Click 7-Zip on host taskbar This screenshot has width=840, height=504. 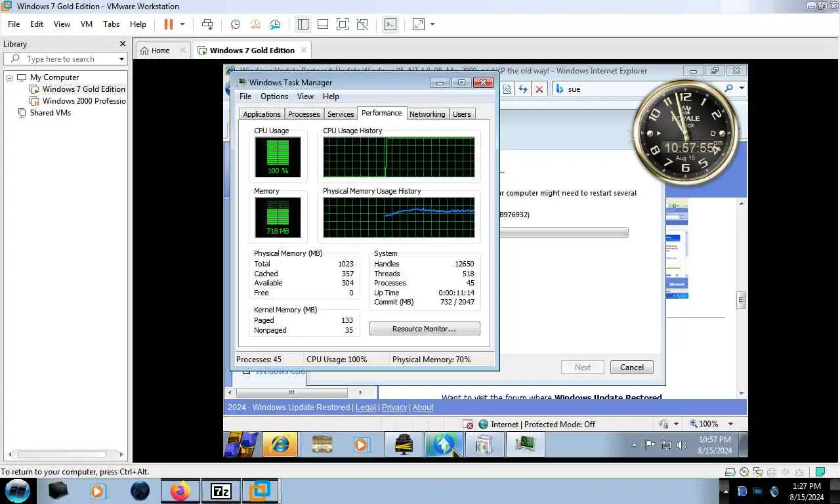click(221, 491)
